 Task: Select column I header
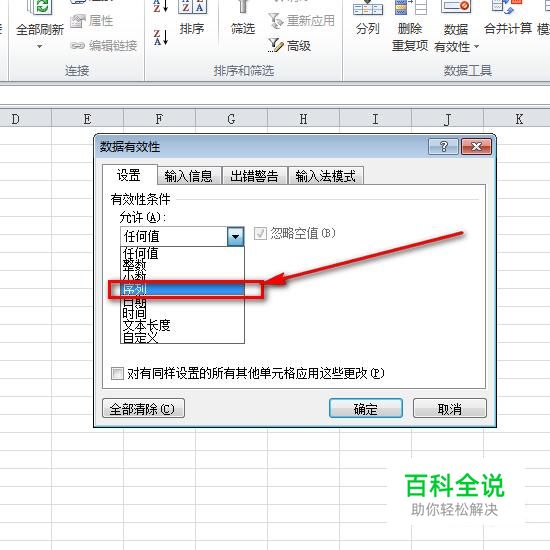pos(375,119)
